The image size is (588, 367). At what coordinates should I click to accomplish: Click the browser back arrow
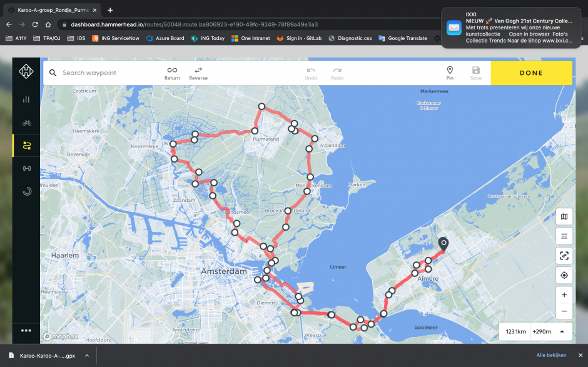pyautogui.click(x=9, y=24)
